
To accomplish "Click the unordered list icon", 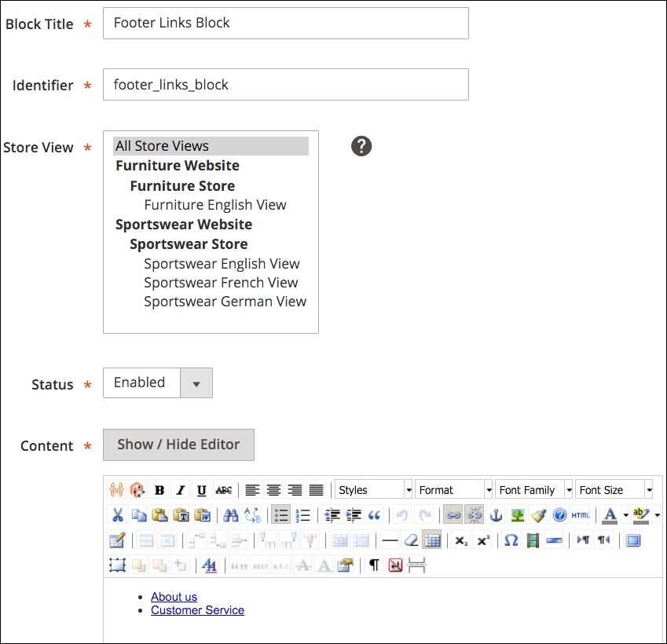I will tap(280, 516).
